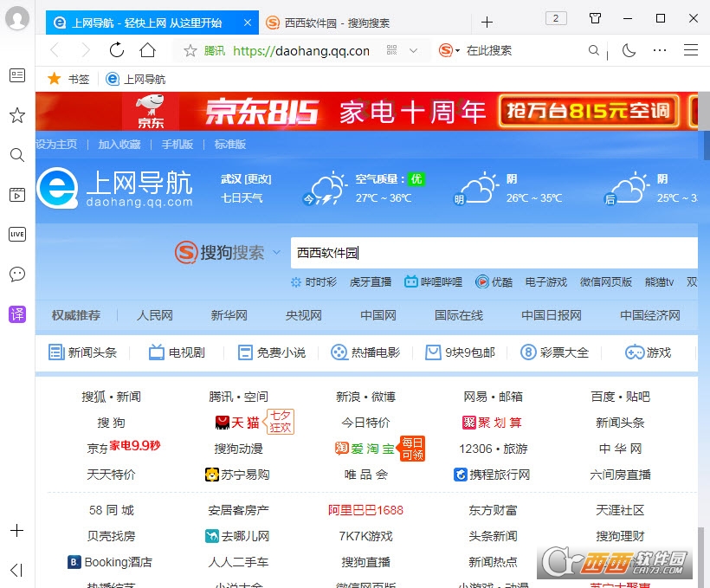Open Sogou search engine selector in toolbar

coord(449,50)
